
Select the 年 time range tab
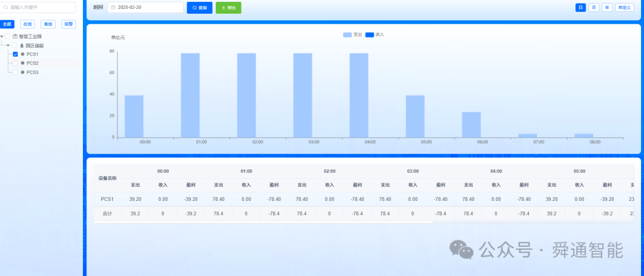click(x=607, y=7)
